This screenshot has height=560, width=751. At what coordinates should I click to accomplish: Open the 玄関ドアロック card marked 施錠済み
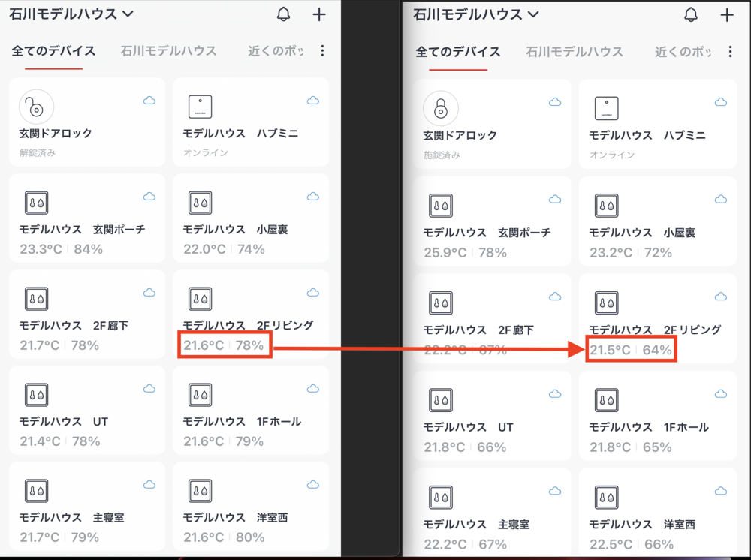coord(493,124)
